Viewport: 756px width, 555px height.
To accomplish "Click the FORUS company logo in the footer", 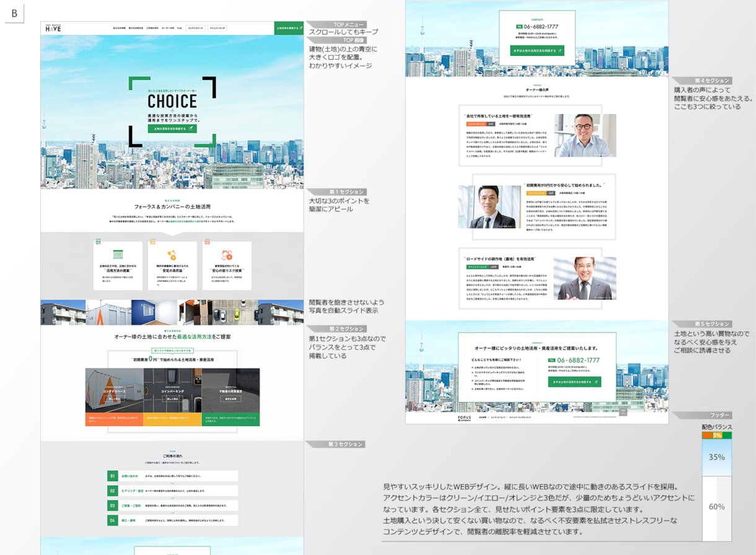I will pyautogui.click(x=465, y=417).
